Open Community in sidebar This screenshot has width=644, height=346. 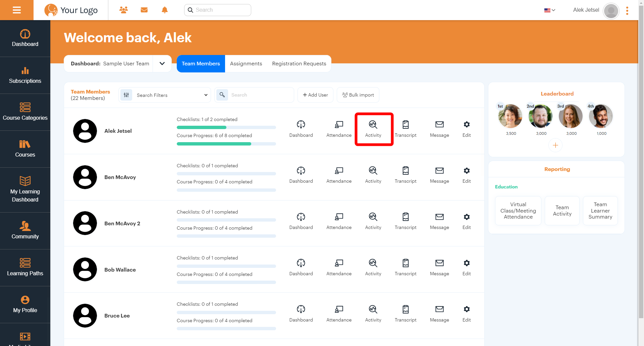(25, 231)
